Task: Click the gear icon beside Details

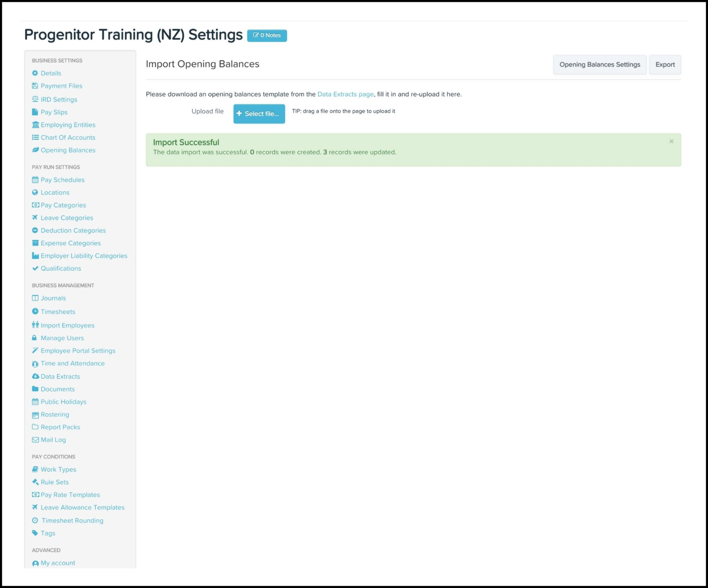Action: click(35, 73)
